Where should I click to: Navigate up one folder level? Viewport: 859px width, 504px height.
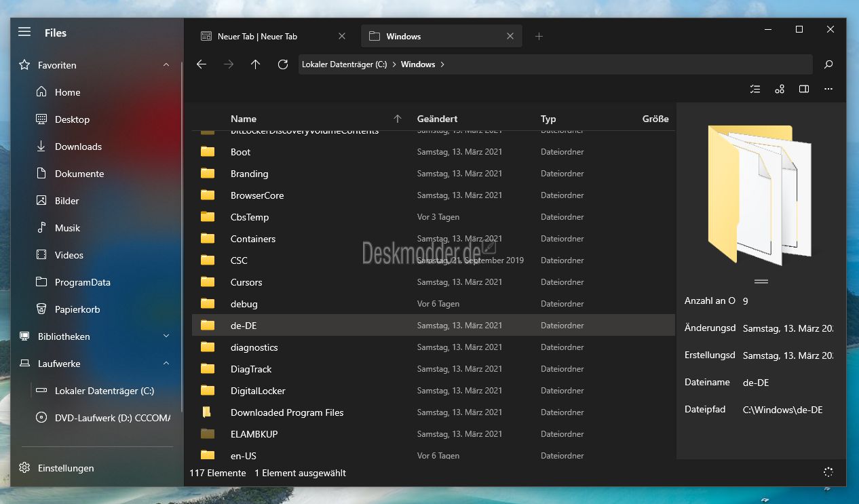[x=255, y=64]
